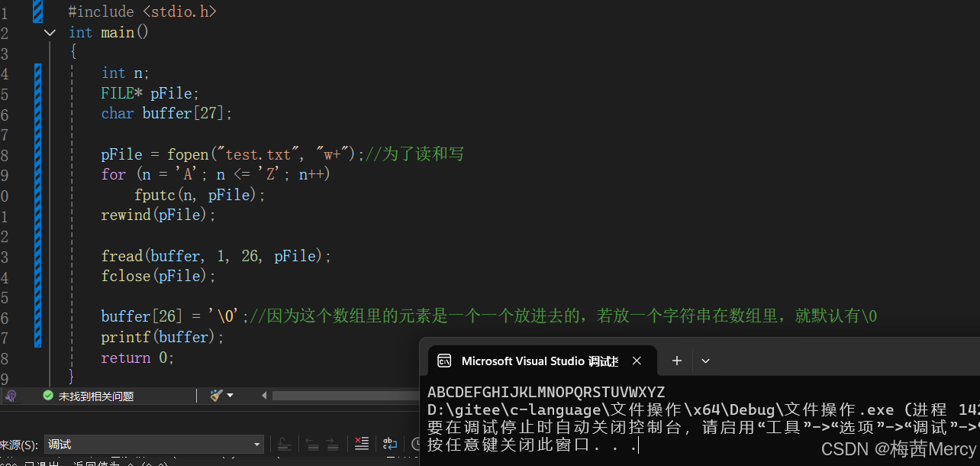
Task: Click the fopen("test.txt", "w+") call
Action: point(262,154)
